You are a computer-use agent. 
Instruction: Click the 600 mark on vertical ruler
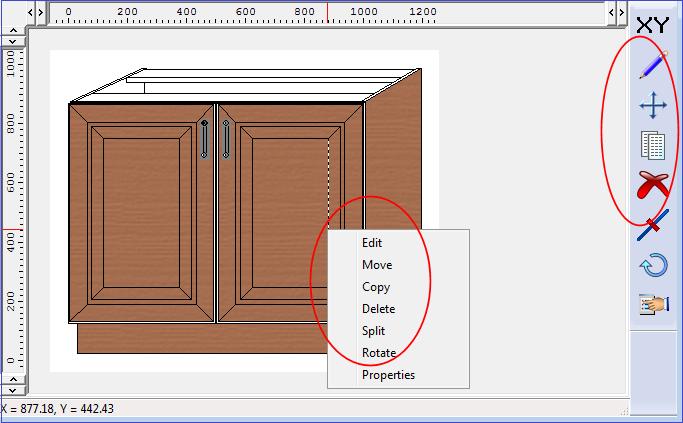[x=11, y=182]
